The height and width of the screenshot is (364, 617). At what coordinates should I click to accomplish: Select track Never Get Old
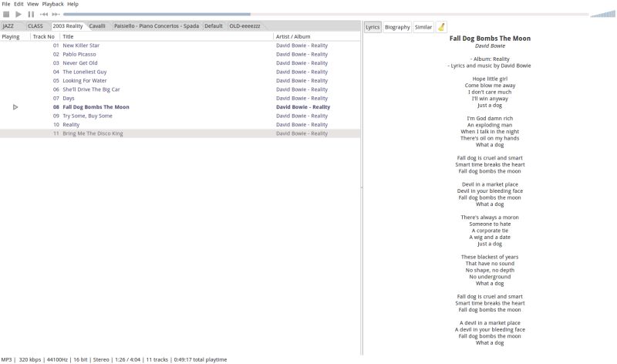(x=80, y=63)
